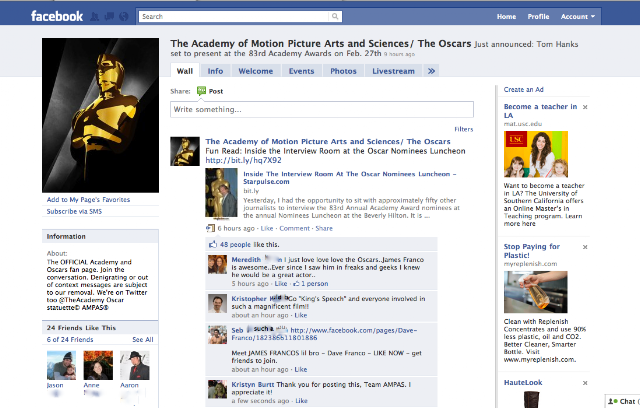640x408 pixels.
Task: Click the 'Information' section header
Action: pyautogui.click(x=100, y=237)
